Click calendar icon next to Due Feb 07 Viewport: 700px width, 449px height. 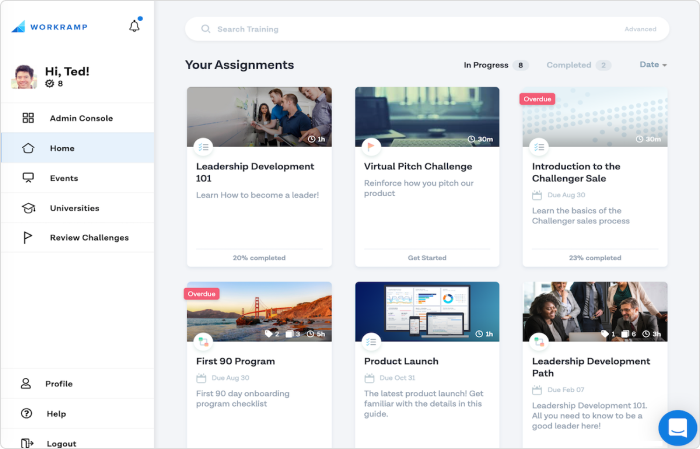537,390
